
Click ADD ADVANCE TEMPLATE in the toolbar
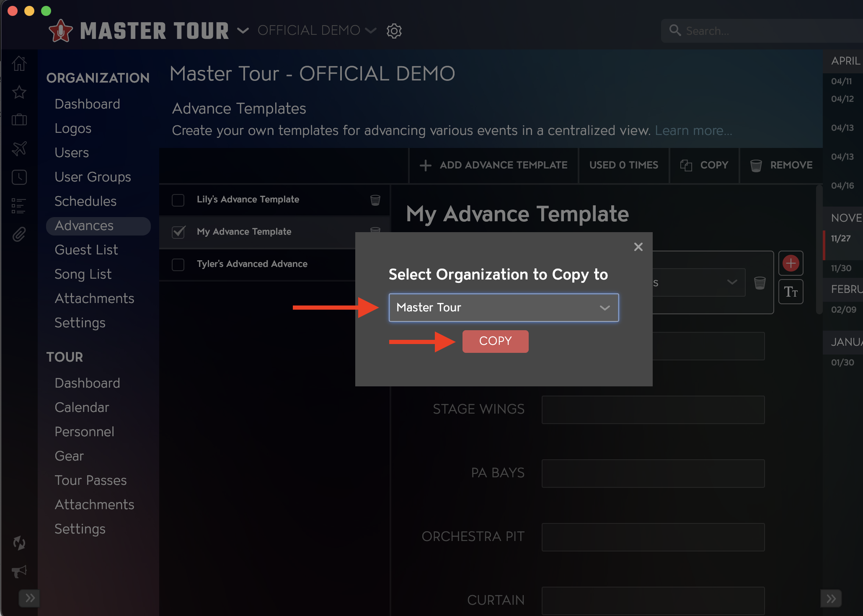pos(494,166)
